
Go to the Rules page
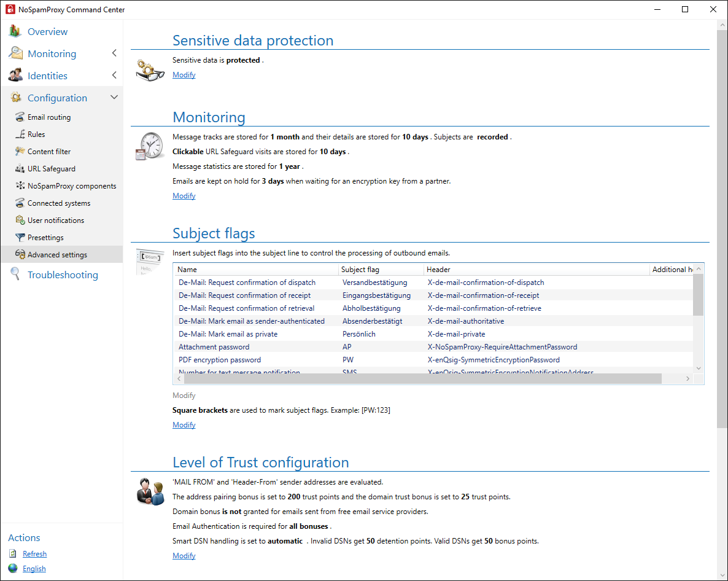point(36,135)
